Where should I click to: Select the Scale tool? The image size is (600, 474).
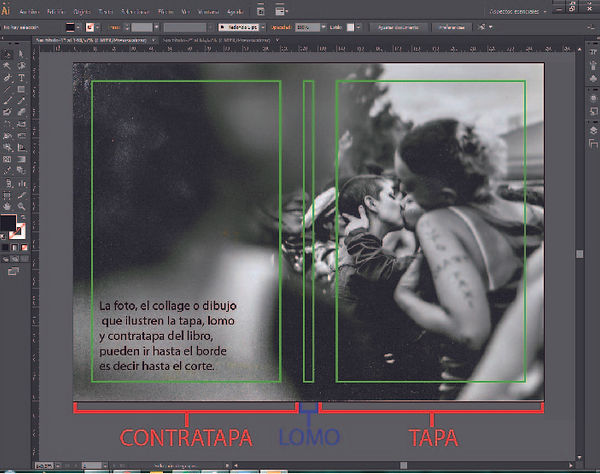pos(21,124)
